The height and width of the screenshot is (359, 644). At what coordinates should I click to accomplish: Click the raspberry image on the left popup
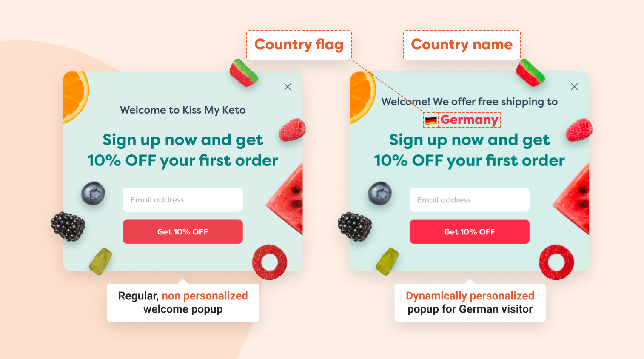(x=292, y=130)
